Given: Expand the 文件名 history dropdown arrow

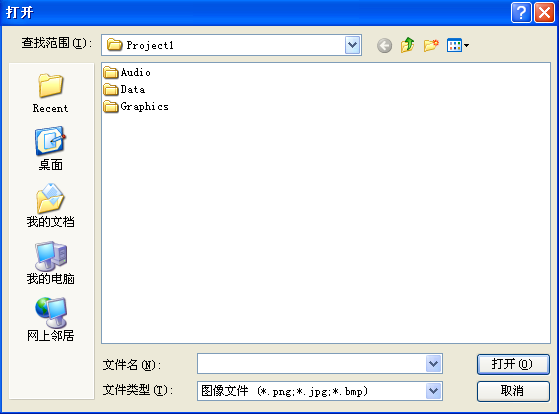Looking at the screenshot, I should pos(434,364).
